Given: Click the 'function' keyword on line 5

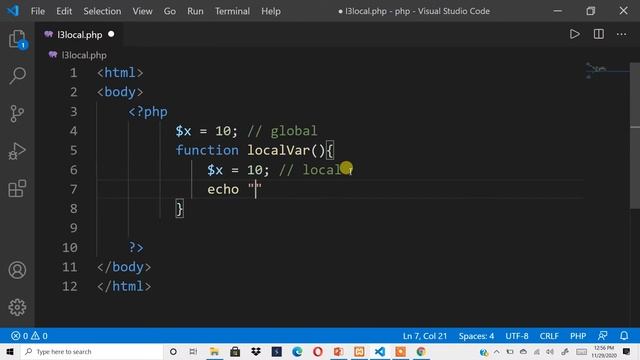Looking at the screenshot, I should (207, 150).
